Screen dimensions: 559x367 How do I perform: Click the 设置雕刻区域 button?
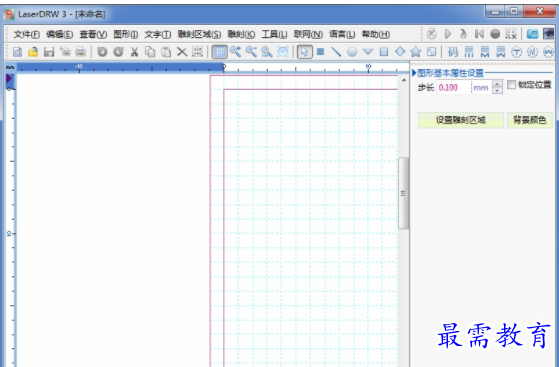[461, 120]
